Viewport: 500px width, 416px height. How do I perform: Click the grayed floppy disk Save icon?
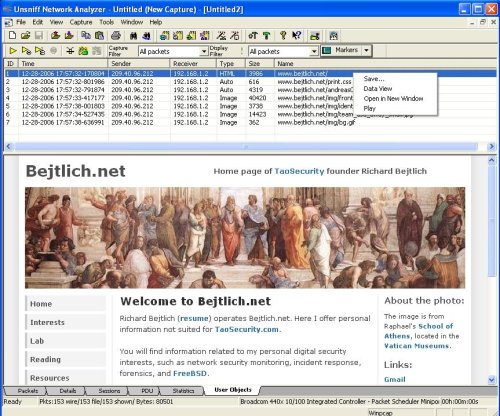(x=39, y=35)
